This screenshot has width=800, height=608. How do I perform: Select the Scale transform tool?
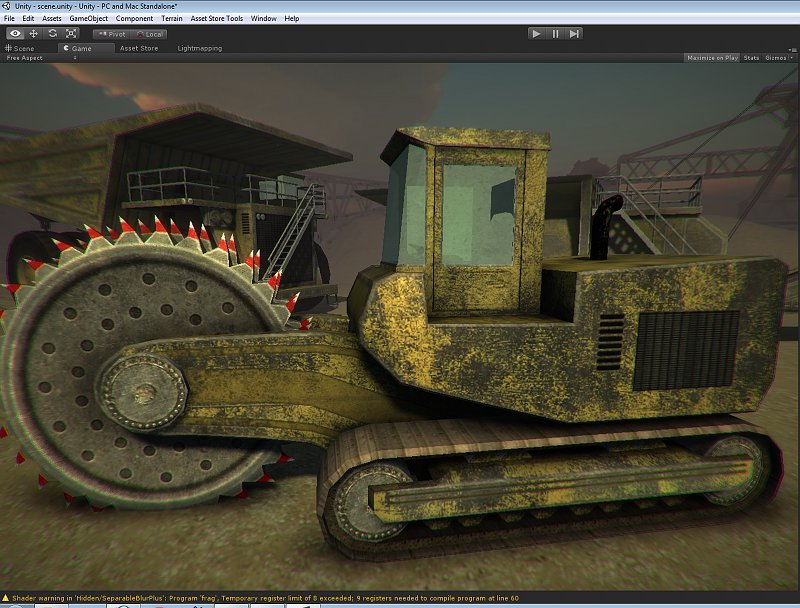pos(71,34)
